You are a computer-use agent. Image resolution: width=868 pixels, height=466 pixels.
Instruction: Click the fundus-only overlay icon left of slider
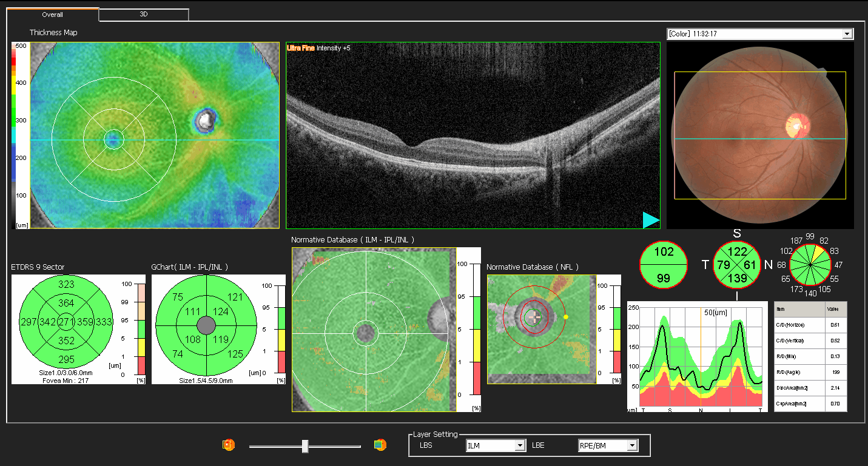coord(229,445)
